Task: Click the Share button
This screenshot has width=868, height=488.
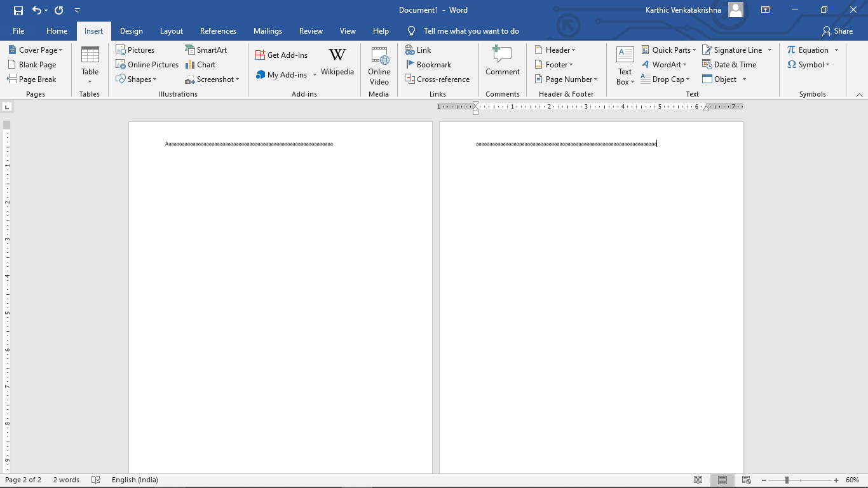Action: click(x=837, y=30)
